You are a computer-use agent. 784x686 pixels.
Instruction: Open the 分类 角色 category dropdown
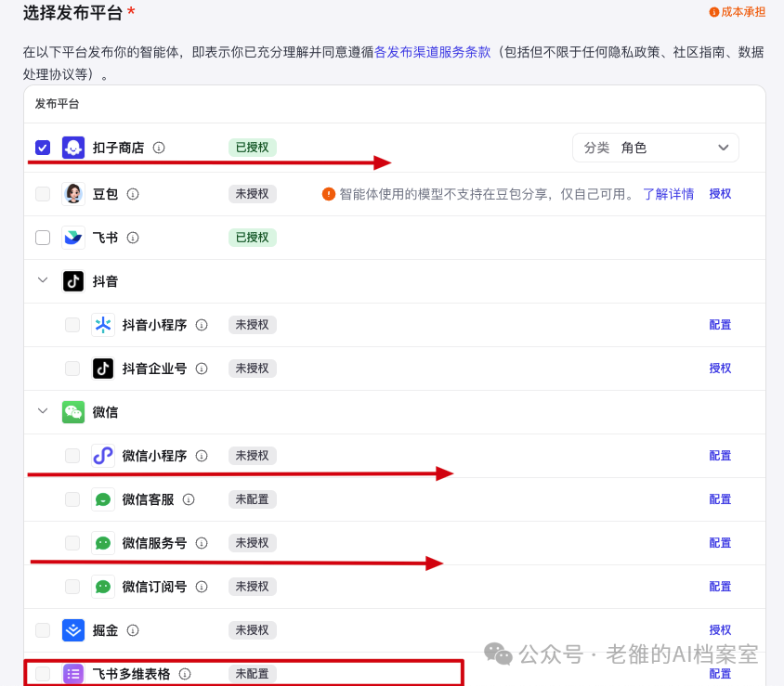(656, 148)
